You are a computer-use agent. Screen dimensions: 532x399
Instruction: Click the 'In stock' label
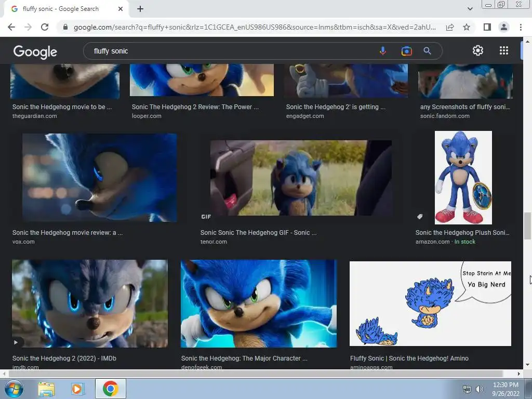(465, 242)
